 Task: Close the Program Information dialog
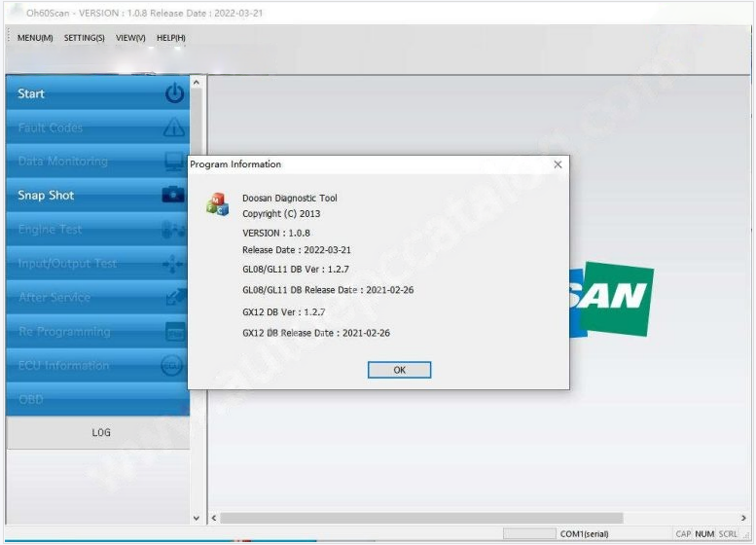click(558, 164)
